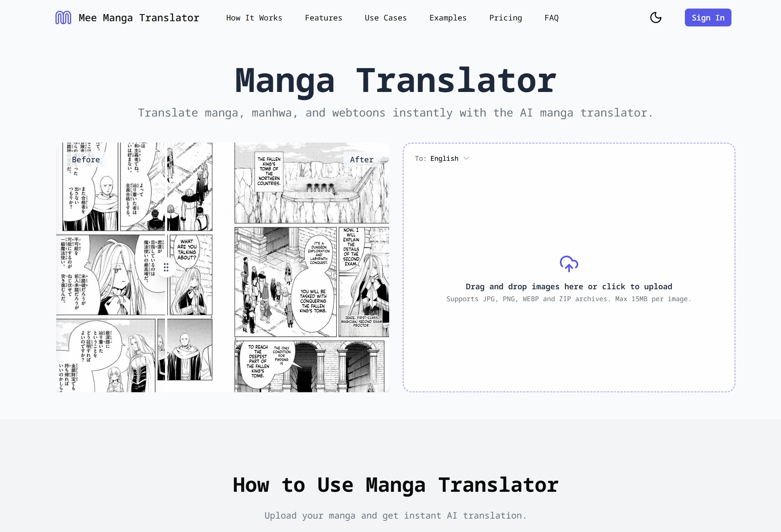Image resolution: width=781 pixels, height=532 pixels.
Task: Expand the chevron next to English
Action: [x=466, y=159]
